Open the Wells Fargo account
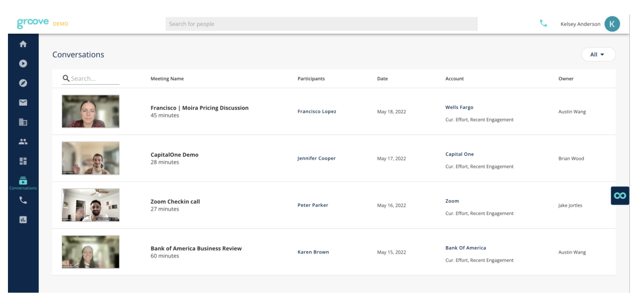The height and width of the screenshot is (298, 644). (x=459, y=107)
